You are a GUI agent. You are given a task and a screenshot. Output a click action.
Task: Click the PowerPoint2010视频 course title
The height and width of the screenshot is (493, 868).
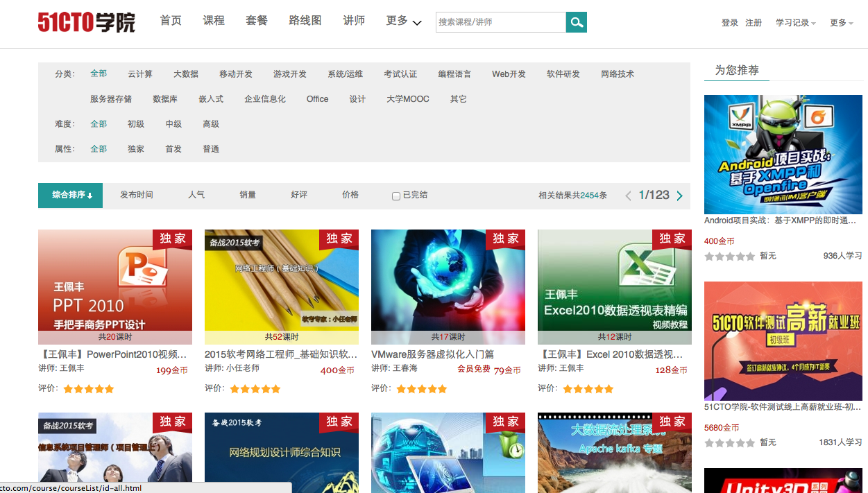[x=112, y=354]
